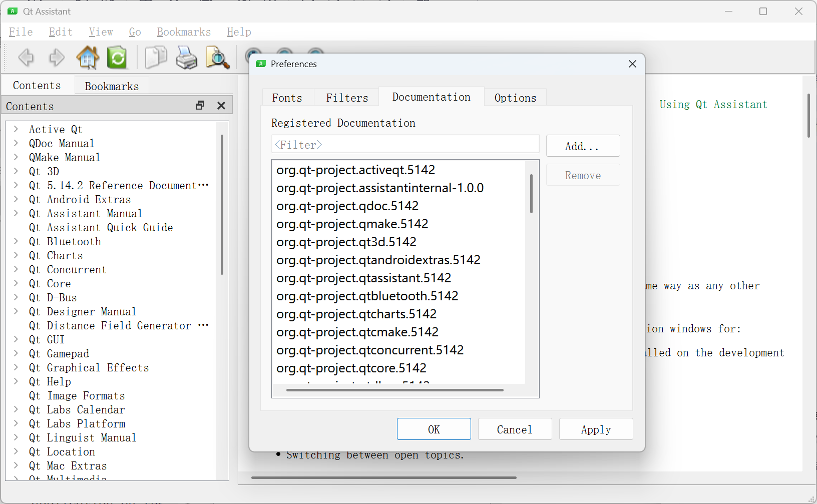The width and height of the screenshot is (817, 504).
Task: Switch to the Bookmarks side tab
Action: point(112,86)
